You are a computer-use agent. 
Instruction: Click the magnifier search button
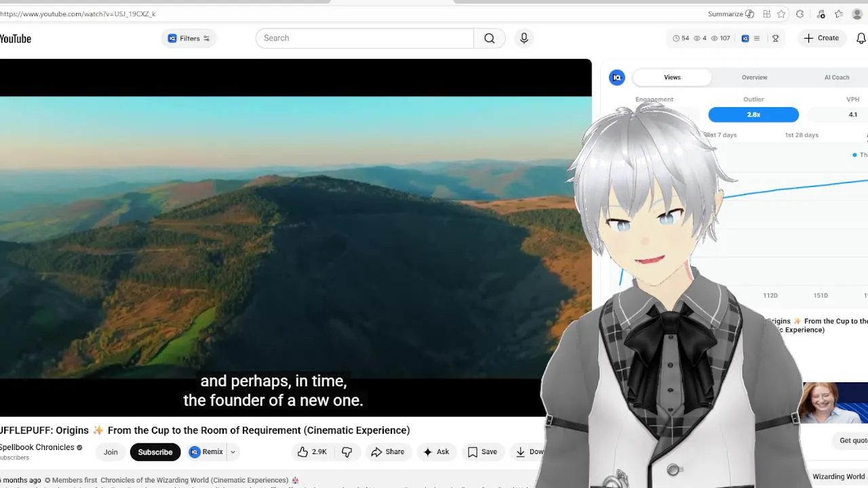tap(489, 38)
